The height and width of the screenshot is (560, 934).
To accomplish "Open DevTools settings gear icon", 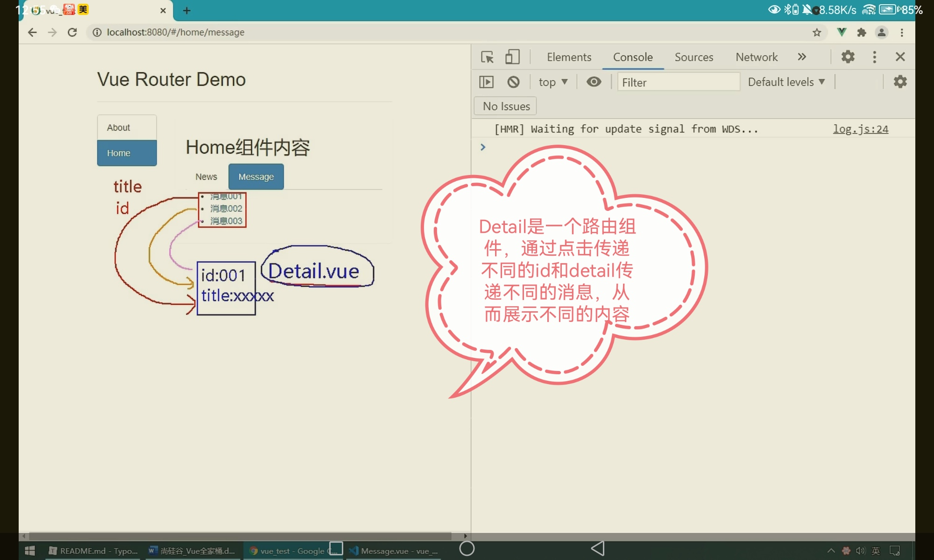I will (x=848, y=57).
